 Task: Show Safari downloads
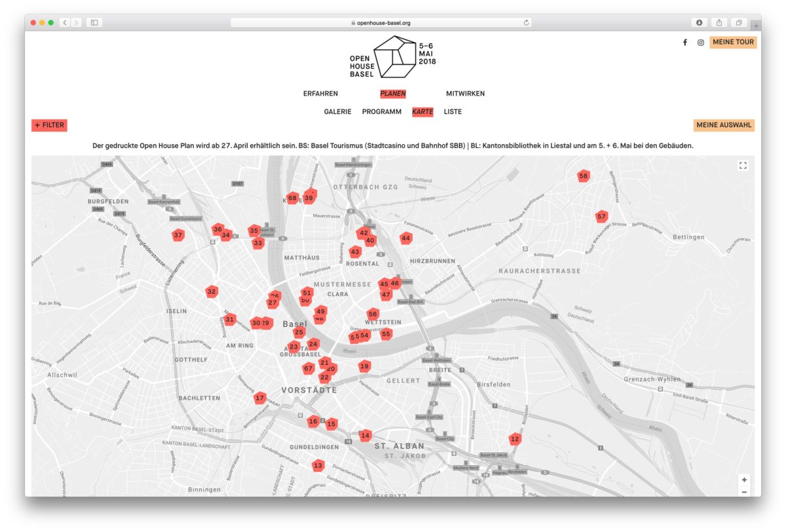[699, 23]
